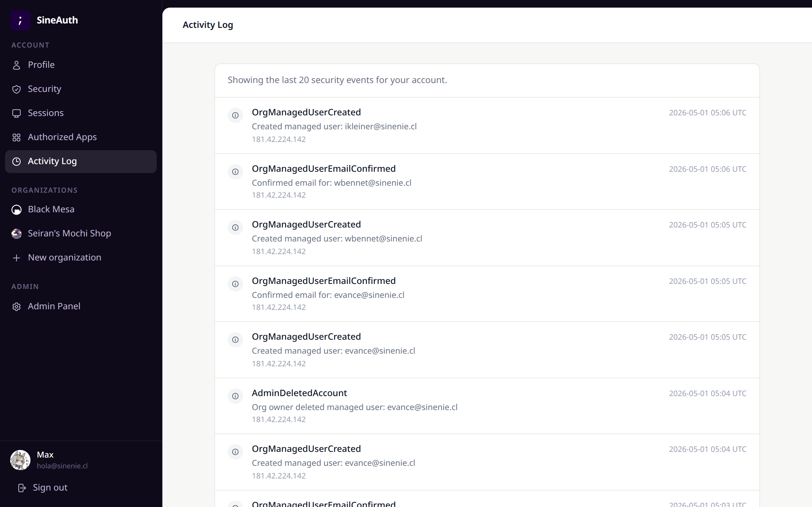Click Max's user avatar thumbnail
Image resolution: width=812 pixels, height=507 pixels.
[20, 460]
